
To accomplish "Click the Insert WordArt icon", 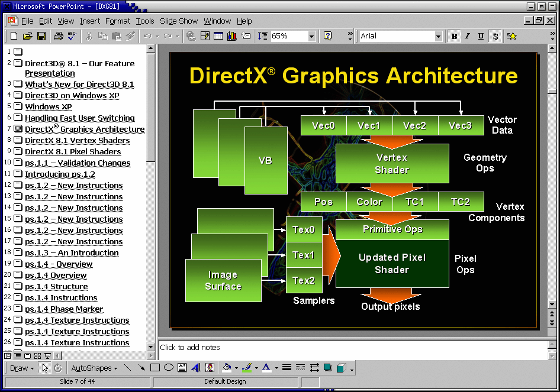I will pyautogui.click(x=196, y=368).
